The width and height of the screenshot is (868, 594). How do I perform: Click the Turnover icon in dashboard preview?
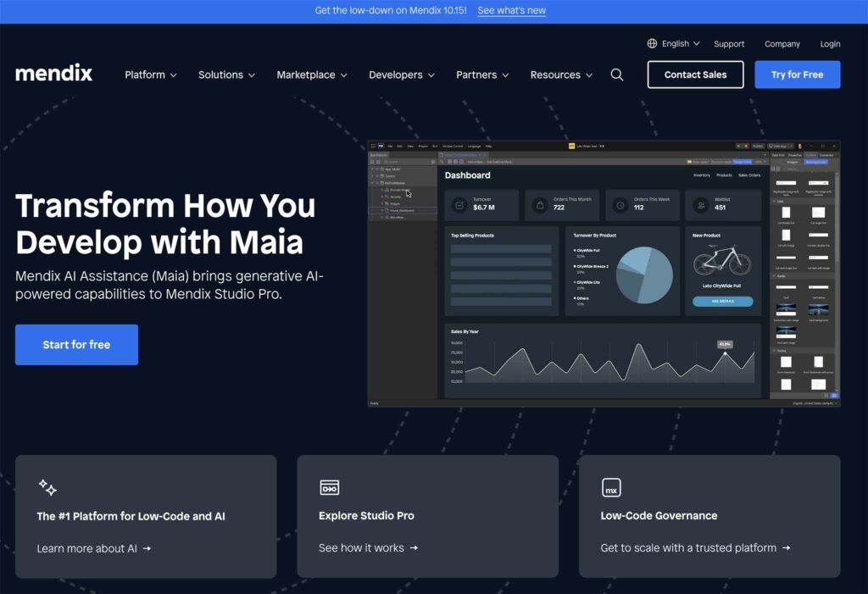[459, 205]
